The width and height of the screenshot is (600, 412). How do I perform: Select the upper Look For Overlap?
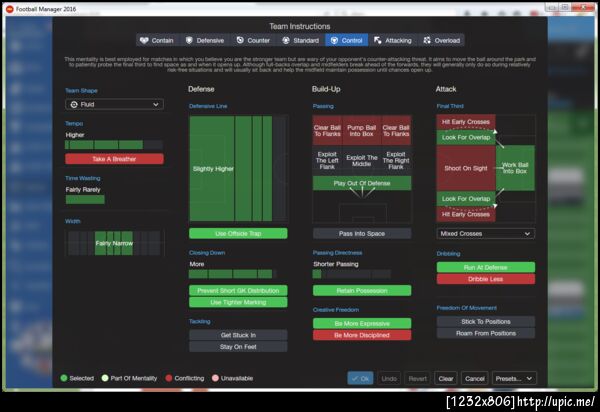(466, 137)
